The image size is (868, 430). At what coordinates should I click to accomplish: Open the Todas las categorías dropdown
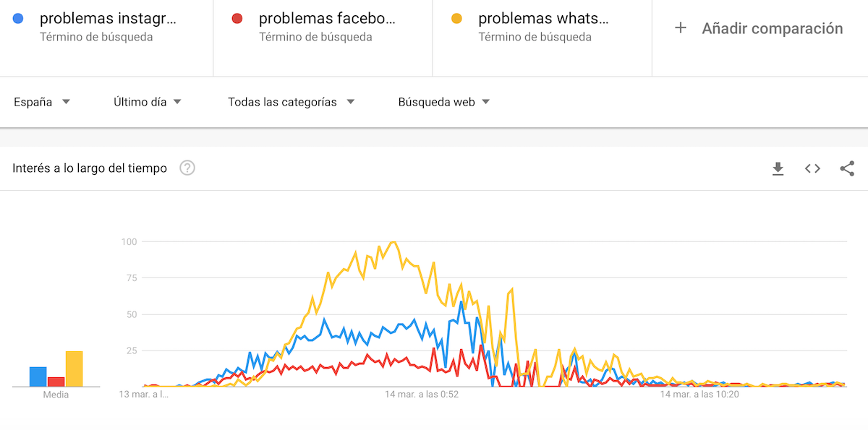point(292,102)
